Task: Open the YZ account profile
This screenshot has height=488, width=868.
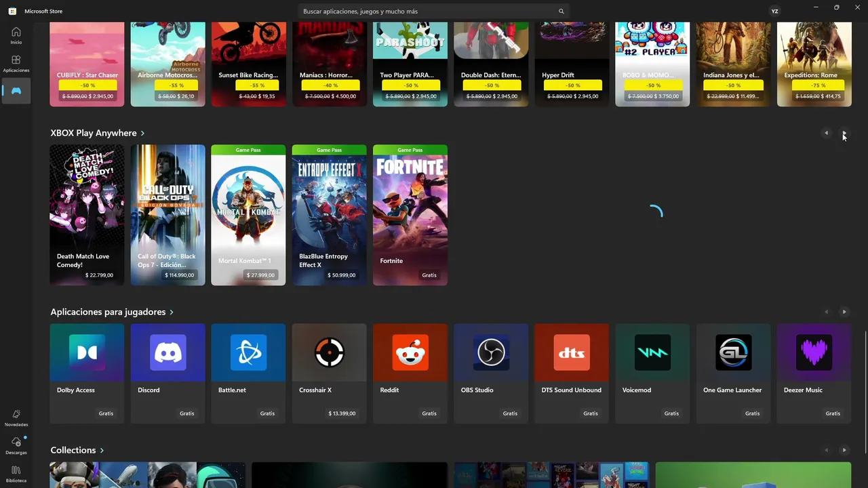Action: tap(774, 12)
